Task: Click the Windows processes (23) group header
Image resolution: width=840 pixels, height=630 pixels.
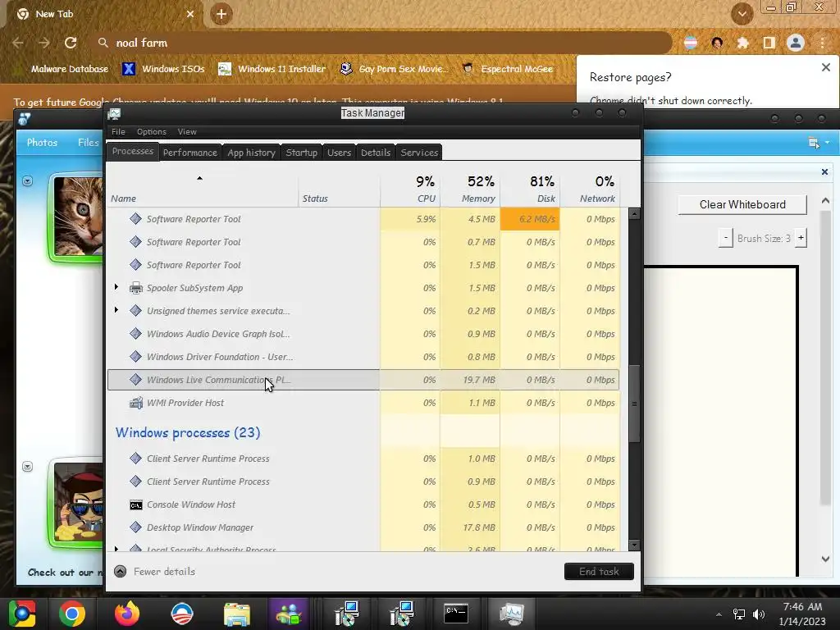Action: pos(188,433)
